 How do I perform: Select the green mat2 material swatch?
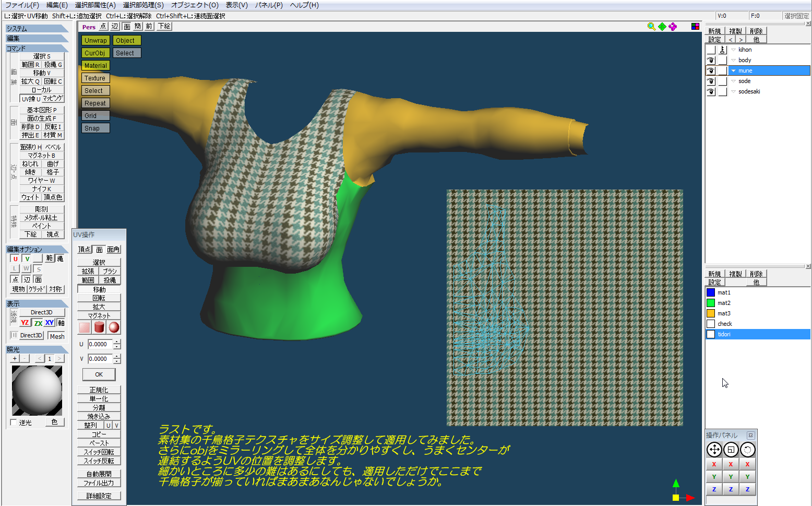pos(710,303)
